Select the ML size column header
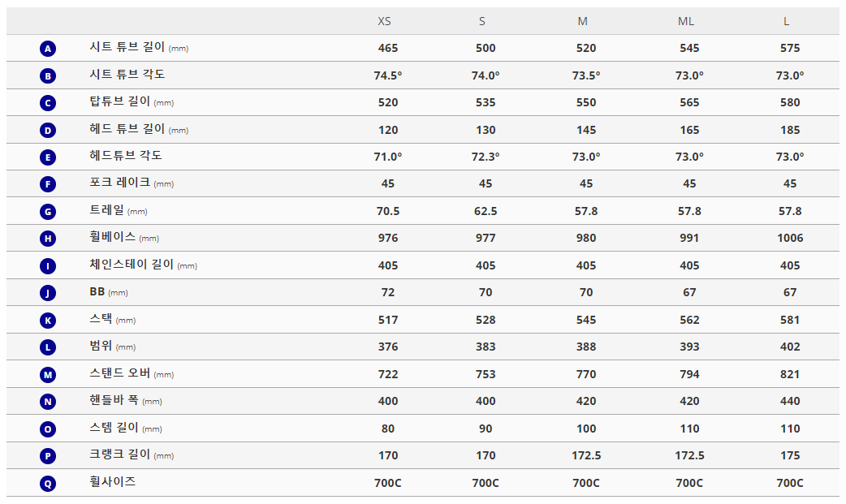The image size is (846, 504). 686,22
